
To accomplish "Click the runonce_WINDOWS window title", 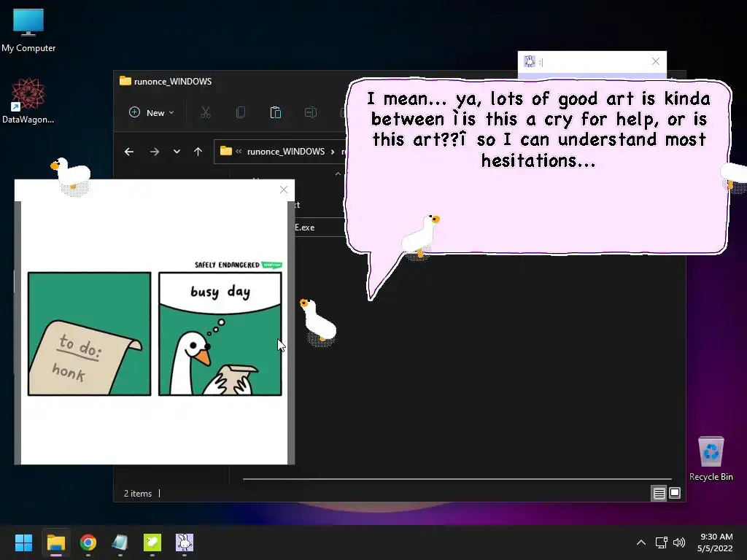I will point(173,82).
